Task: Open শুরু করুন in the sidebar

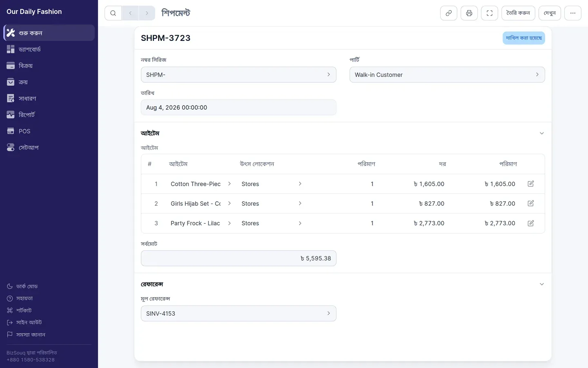Action: coord(49,33)
